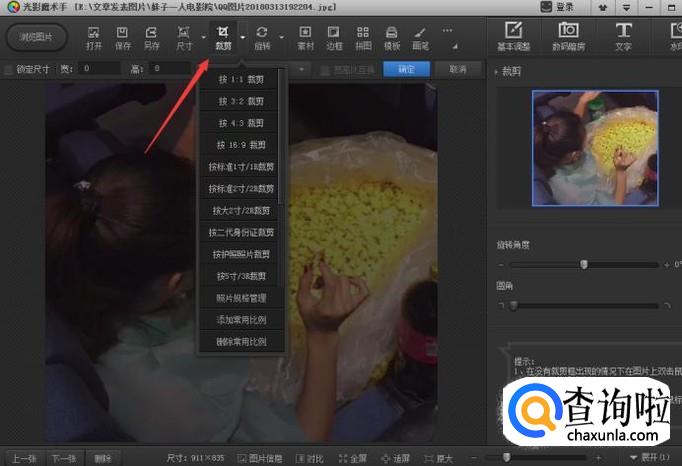The width and height of the screenshot is (682, 466).
Task: Toggle the 锁定尺寸 checkbox
Action: (9, 69)
